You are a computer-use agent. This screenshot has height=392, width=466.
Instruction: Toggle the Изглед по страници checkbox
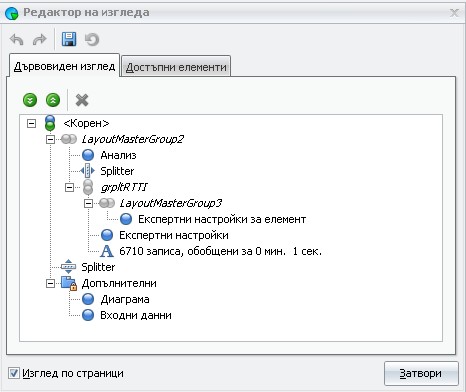click(x=14, y=373)
